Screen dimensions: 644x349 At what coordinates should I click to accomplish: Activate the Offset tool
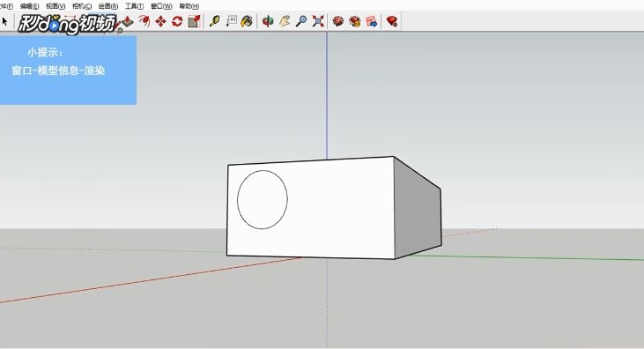[144, 21]
